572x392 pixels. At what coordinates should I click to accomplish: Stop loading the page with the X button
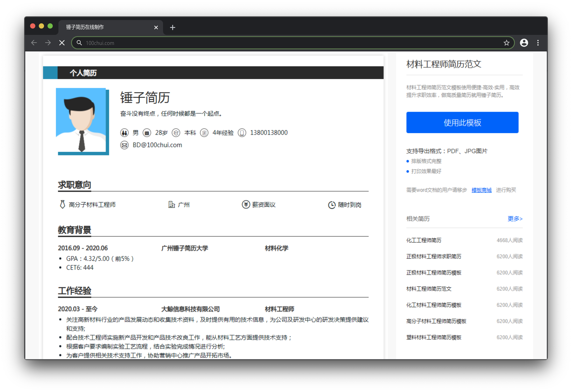(62, 43)
